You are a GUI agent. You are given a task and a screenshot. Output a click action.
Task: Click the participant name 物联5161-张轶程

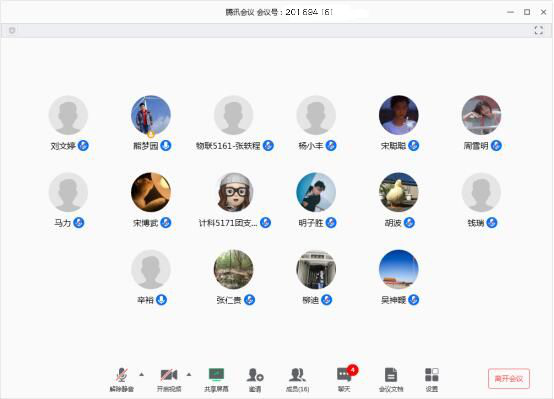point(228,146)
